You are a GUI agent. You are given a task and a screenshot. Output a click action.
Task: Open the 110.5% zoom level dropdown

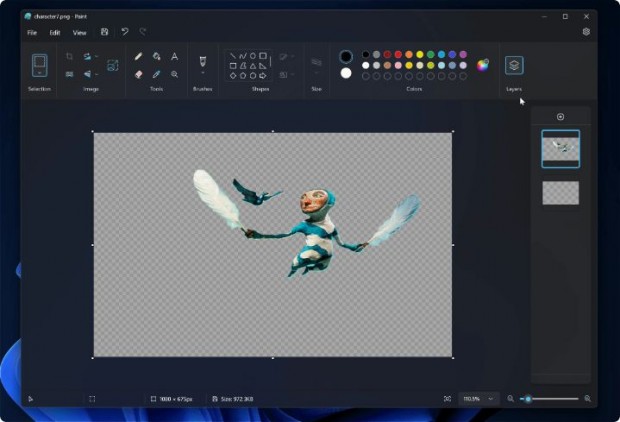pos(478,399)
